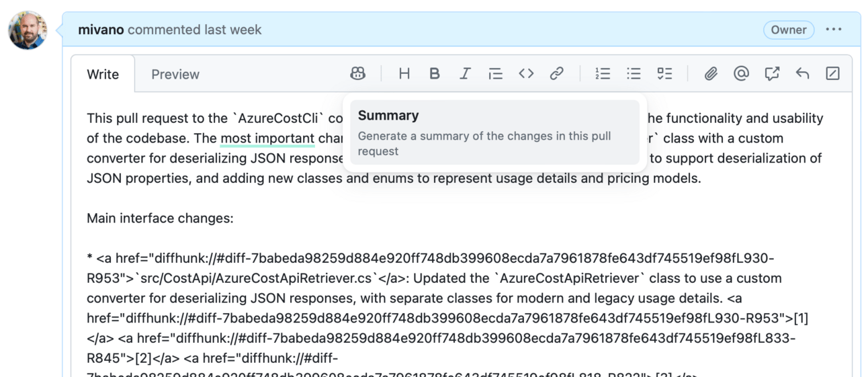Attach files with paperclip icon

click(711, 74)
